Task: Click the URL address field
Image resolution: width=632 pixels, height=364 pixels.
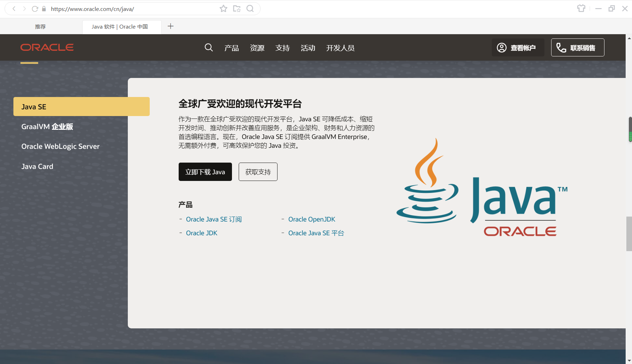Action: [x=132, y=9]
